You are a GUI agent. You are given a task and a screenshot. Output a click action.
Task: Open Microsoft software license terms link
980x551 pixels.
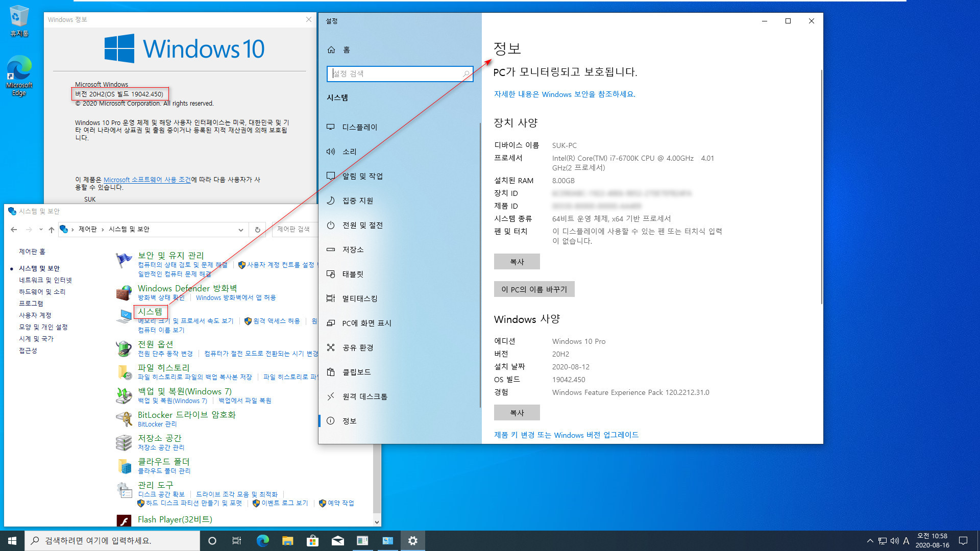pyautogui.click(x=147, y=180)
